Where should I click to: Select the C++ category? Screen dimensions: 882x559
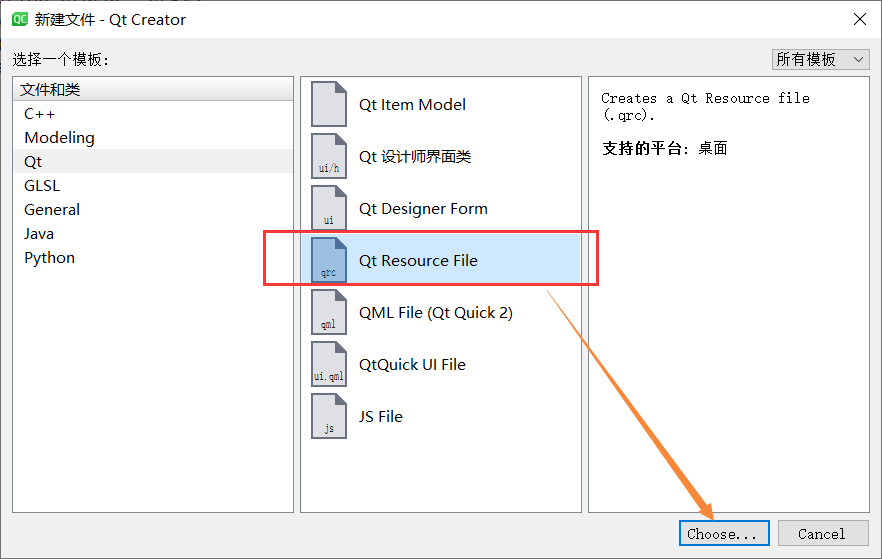[x=152, y=114]
